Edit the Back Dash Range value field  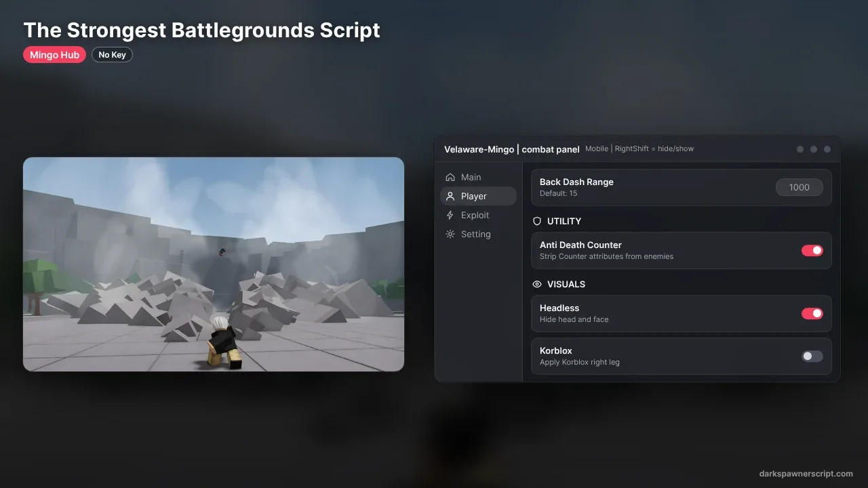tap(800, 187)
